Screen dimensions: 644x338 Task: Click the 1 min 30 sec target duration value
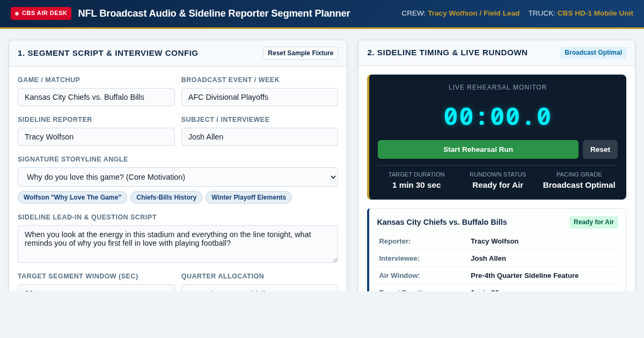(416, 185)
